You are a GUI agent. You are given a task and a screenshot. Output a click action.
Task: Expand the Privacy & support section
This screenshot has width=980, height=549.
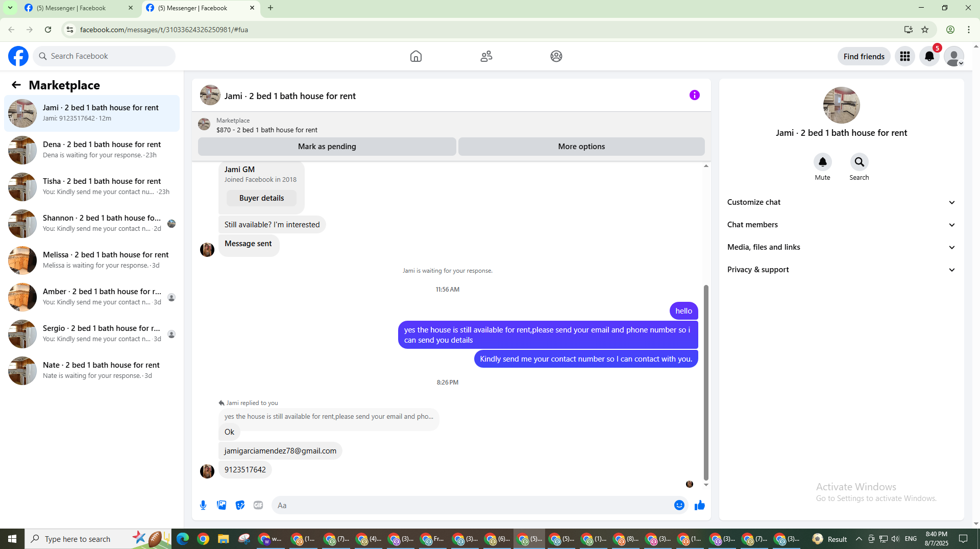[841, 270]
